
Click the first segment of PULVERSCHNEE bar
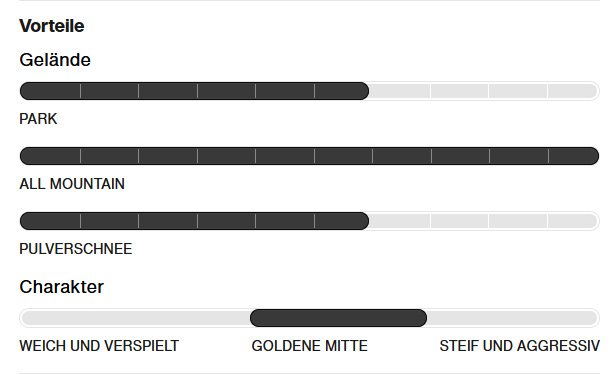point(50,221)
